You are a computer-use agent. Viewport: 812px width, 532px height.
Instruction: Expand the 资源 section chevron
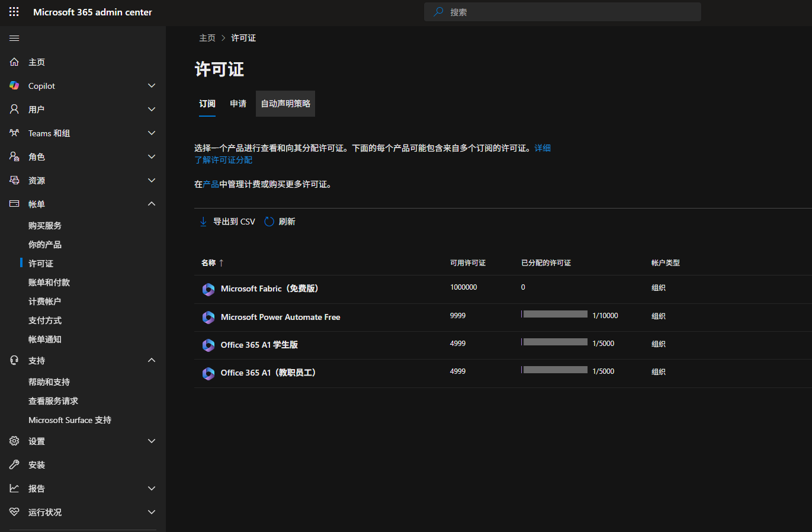tap(152, 180)
